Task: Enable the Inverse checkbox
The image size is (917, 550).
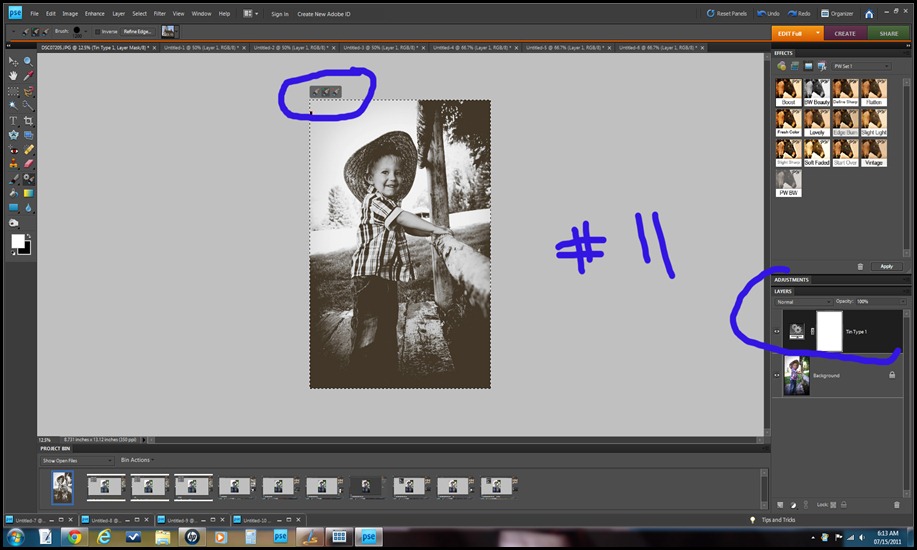Action: point(97,32)
